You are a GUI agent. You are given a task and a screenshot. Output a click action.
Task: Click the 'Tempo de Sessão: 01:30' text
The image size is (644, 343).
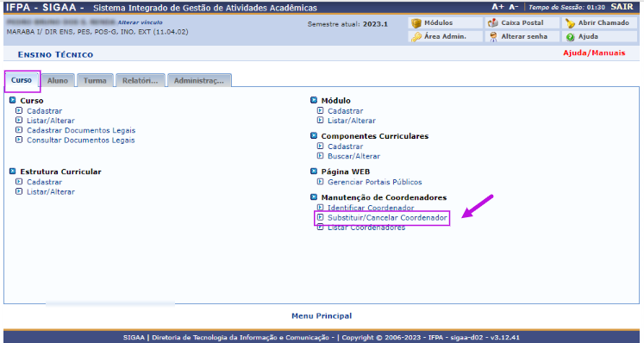566,8
